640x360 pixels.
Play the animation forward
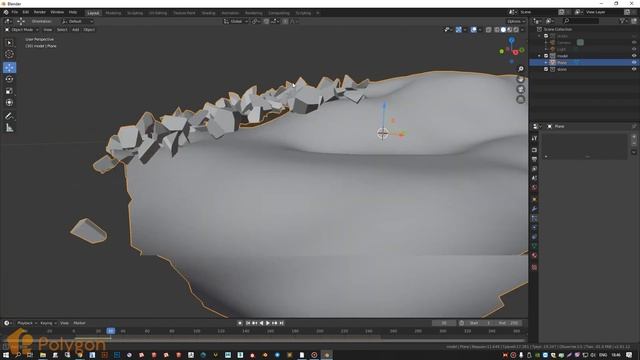[268, 323]
